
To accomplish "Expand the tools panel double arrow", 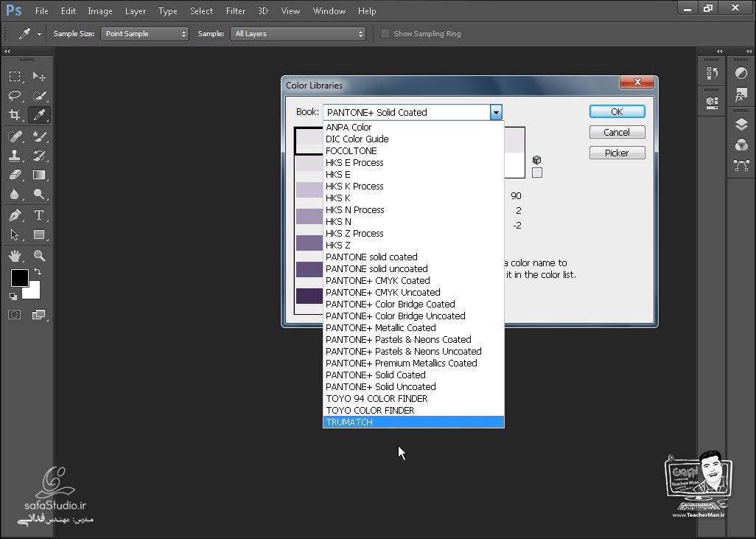I will click(7, 51).
